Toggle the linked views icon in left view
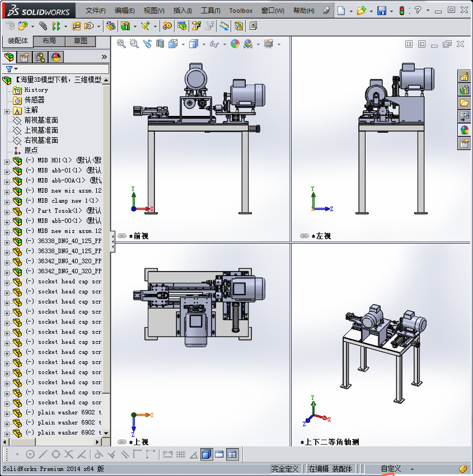473x476 pixels. [305, 236]
